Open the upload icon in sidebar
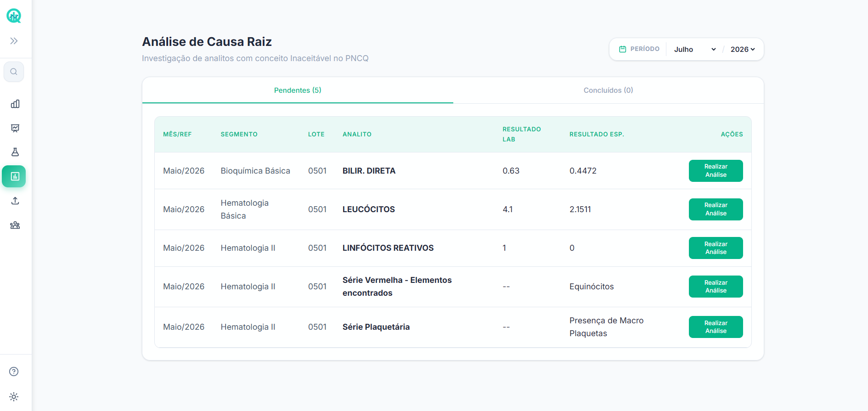This screenshot has height=411, width=868. 15,201
